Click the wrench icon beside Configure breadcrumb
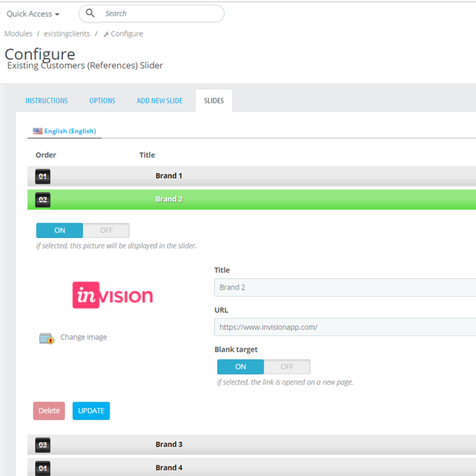This screenshot has width=476, height=476. [x=106, y=34]
